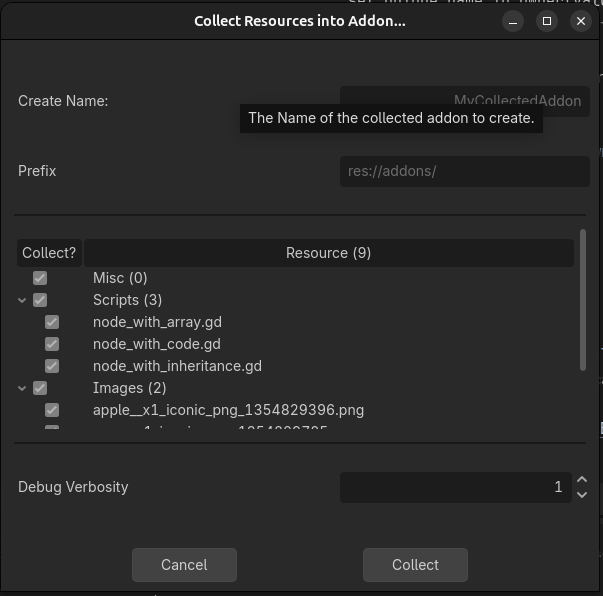Uncheck the Misc (0) collect checkbox
The height and width of the screenshot is (596, 603).
coord(40,278)
